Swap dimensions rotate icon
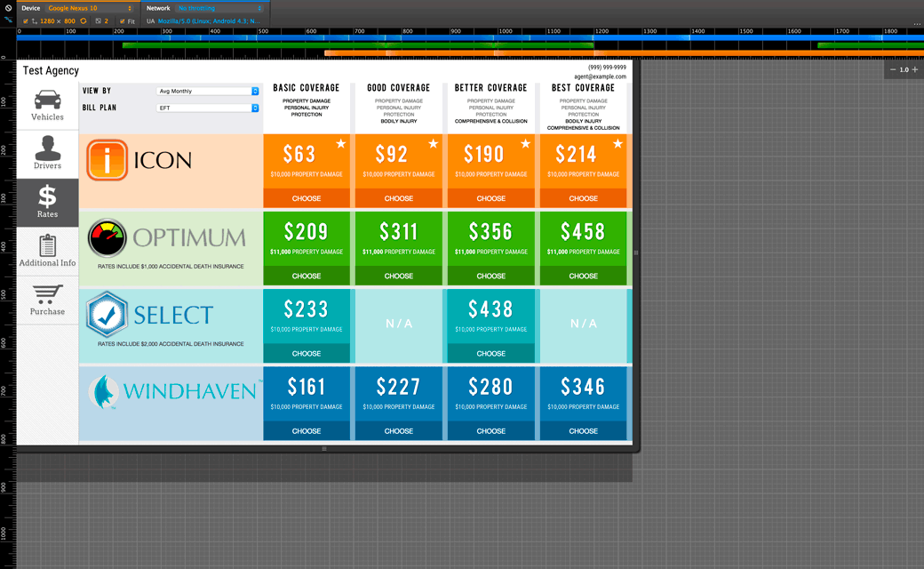Viewport: 924px width, 569px height. tap(84, 20)
